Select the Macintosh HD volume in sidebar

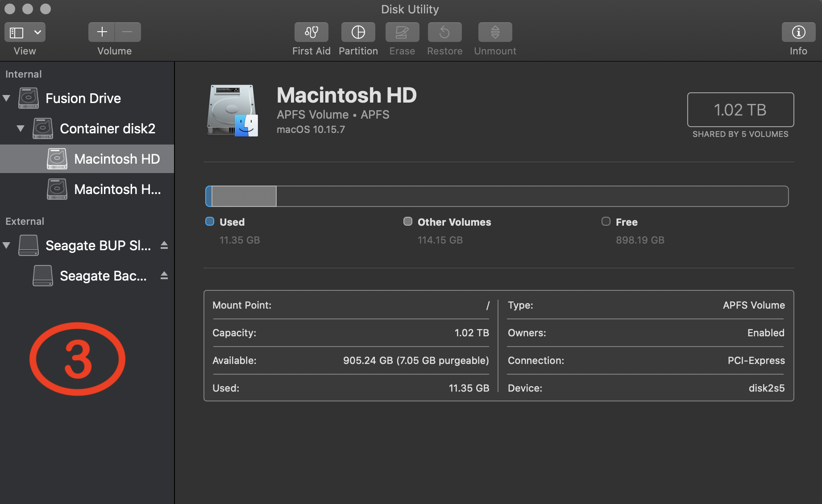coord(87,159)
